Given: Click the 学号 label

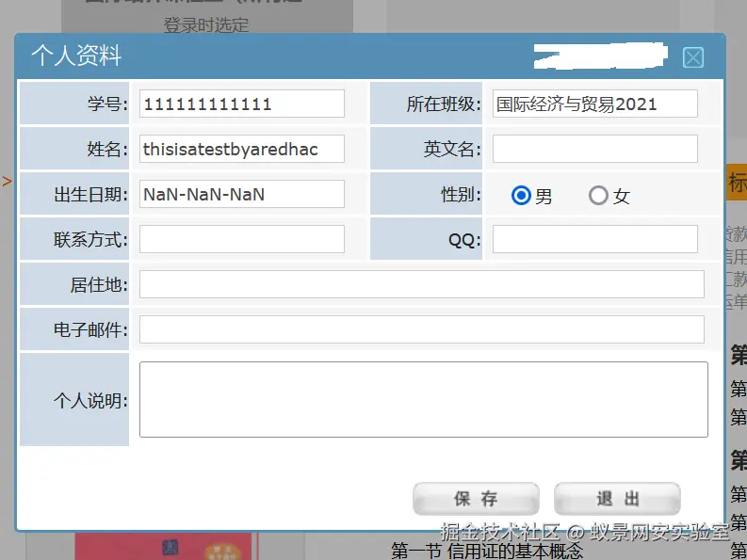Looking at the screenshot, I should pos(107,104).
